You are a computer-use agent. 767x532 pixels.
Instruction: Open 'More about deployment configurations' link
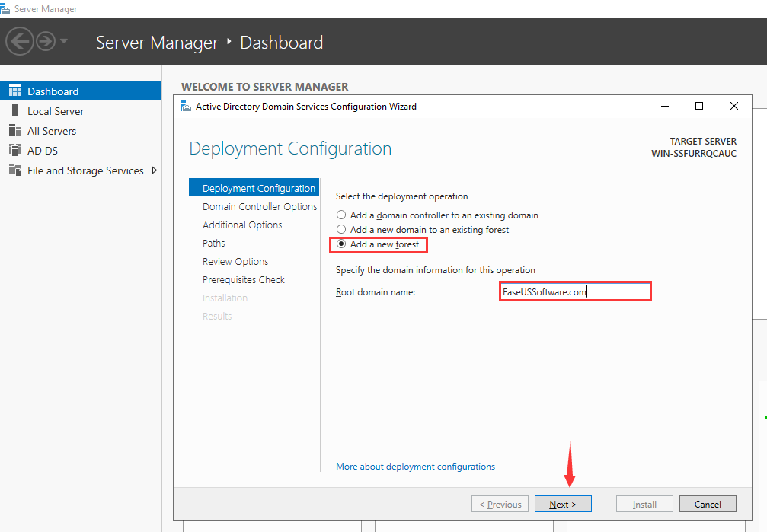415,467
